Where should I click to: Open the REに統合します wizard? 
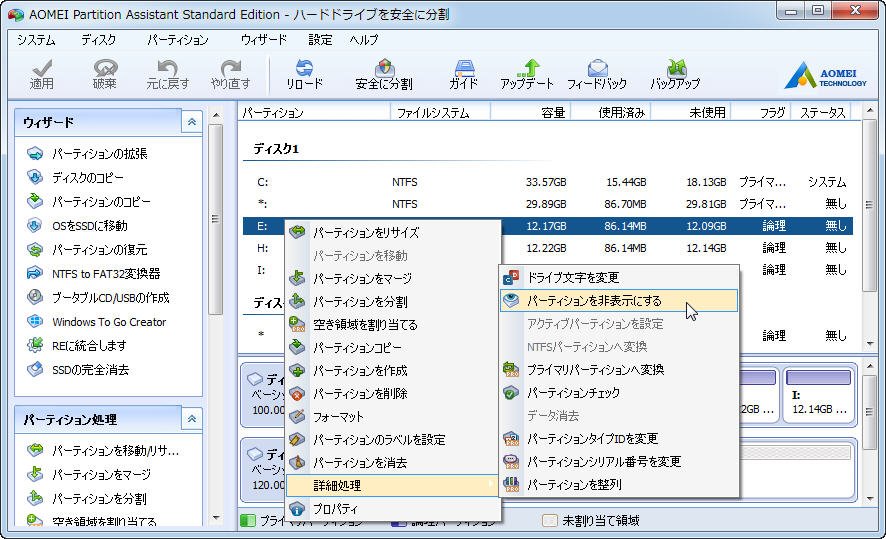coord(76,345)
